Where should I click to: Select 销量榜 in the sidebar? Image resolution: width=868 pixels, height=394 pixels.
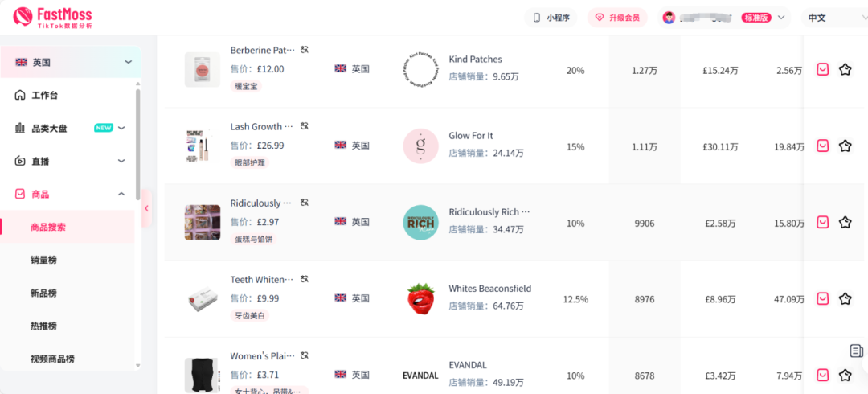[43, 260]
